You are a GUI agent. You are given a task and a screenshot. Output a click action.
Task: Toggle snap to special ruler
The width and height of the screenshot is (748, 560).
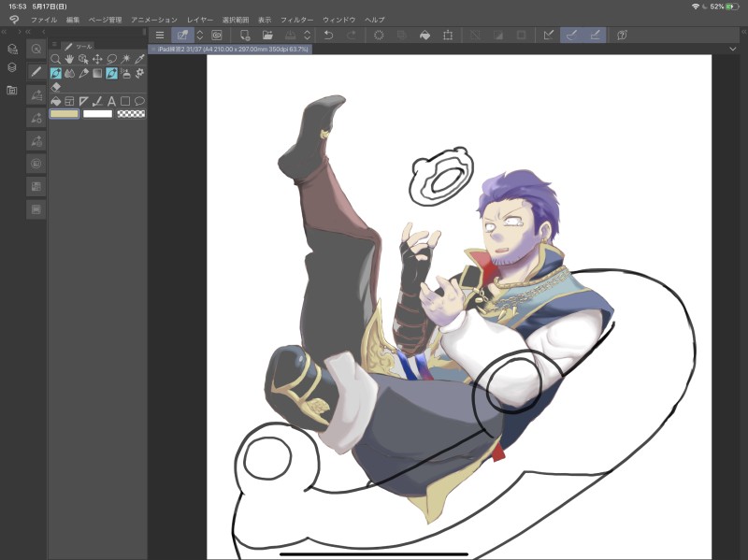(571, 35)
